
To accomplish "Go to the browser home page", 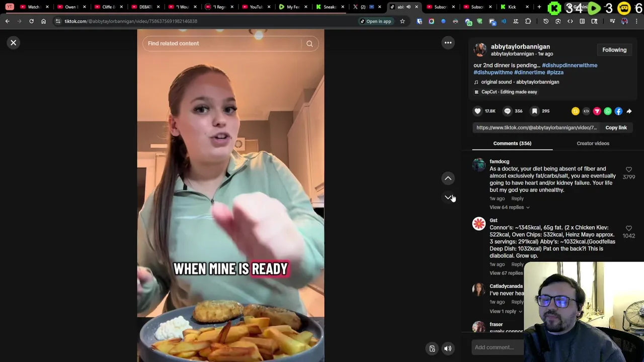I will coord(43,21).
